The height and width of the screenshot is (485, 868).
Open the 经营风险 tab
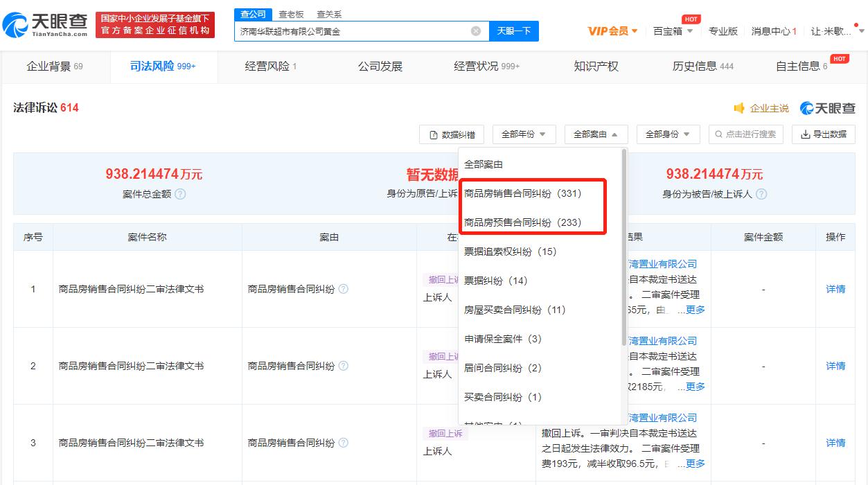click(x=271, y=67)
